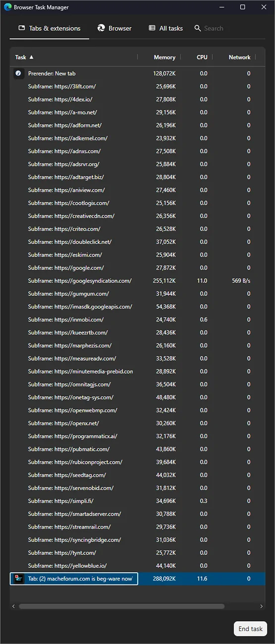This screenshot has height=644, width=275.
Task: Select the doubleclick.net subframe row
Action: pyautogui.click(x=137, y=242)
